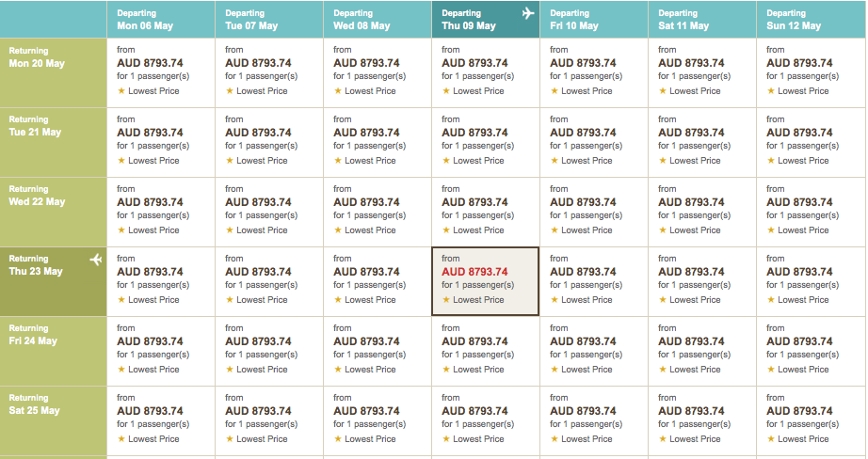Click the airplane icon beside Returning Thu 23 May

pos(95,260)
